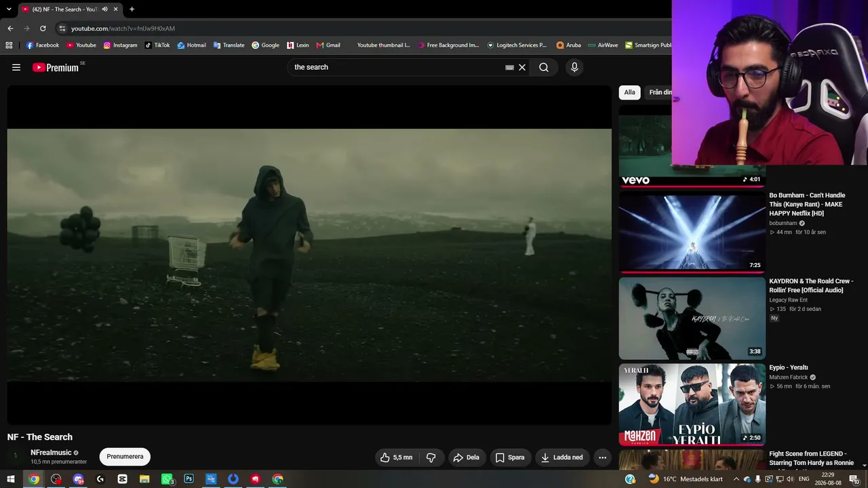Start voice search with microphone icon
Image resolution: width=868 pixels, height=488 pixels.
click(574, 67)
